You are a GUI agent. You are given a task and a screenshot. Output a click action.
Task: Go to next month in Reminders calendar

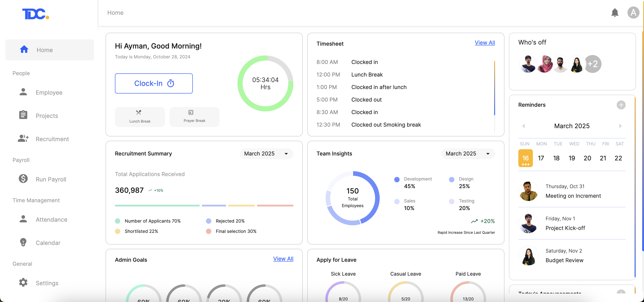620,126
